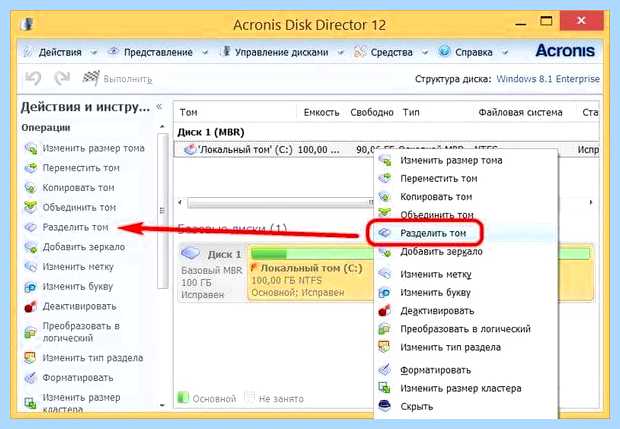This screenshot has width=620, height=429.
Task: Open the Справка menu dropdown
Action: pyautogui.click(x=473, y=52)
